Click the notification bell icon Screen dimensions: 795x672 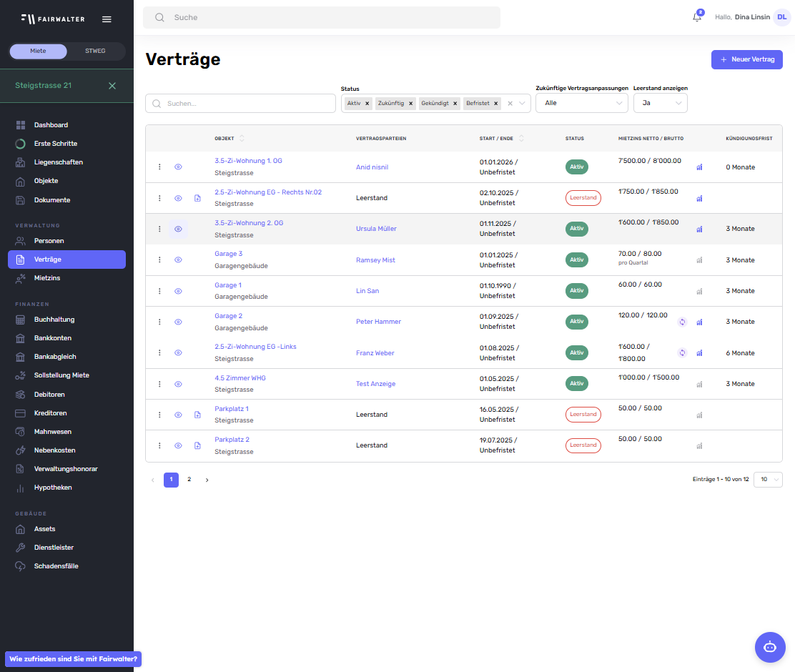(697, 17)
